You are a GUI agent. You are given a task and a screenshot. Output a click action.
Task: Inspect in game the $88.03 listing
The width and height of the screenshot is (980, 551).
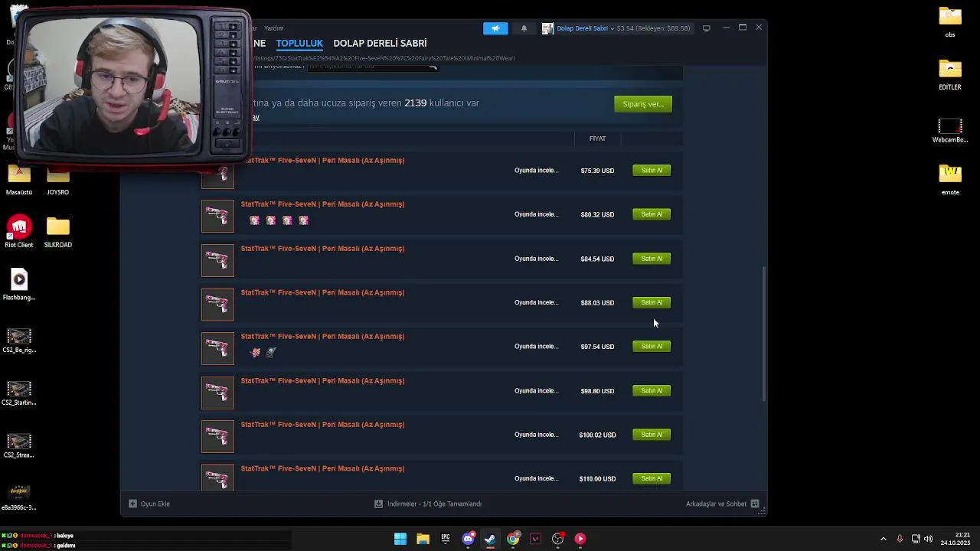coord(536,302)
